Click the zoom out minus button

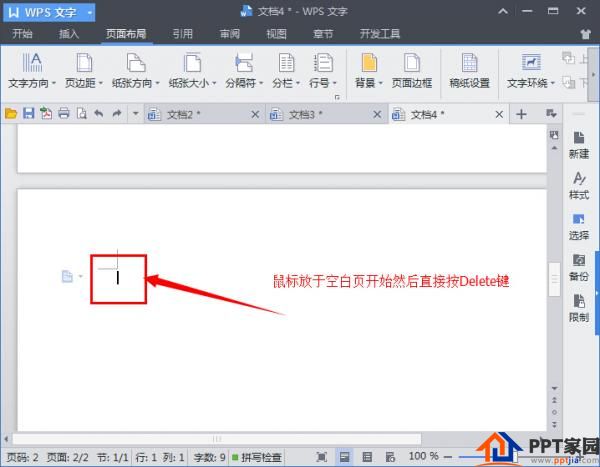(448, 457)
